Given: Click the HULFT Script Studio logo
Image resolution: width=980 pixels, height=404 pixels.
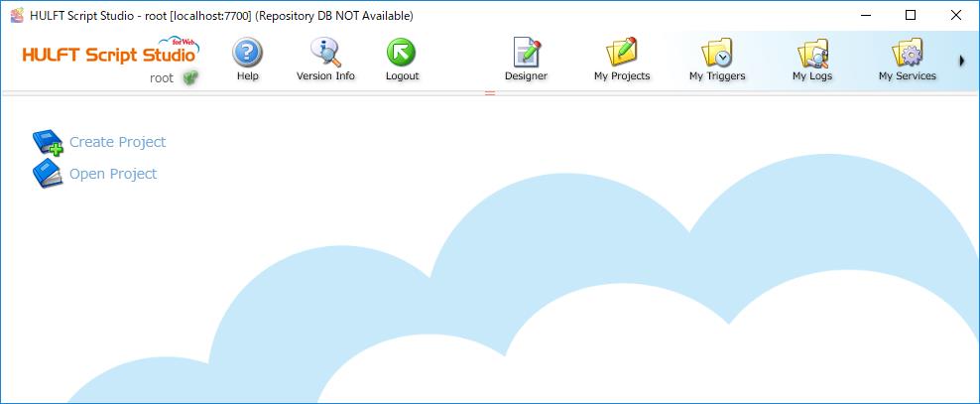Looking at the screenshot, I should pos(111,52).
